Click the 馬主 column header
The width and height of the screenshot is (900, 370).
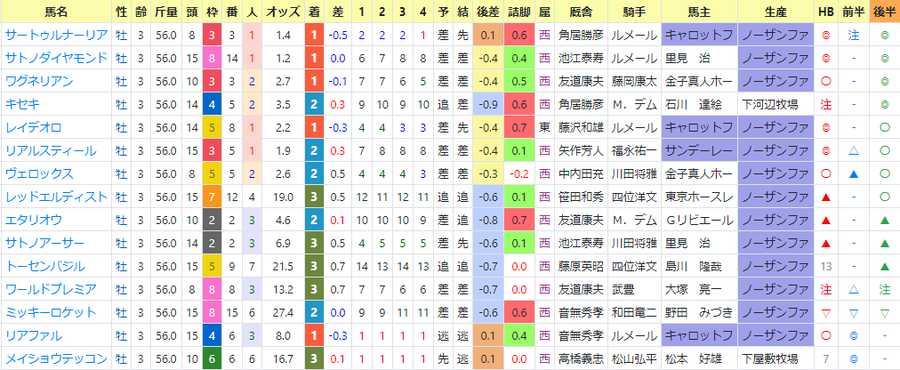(699, 11)
